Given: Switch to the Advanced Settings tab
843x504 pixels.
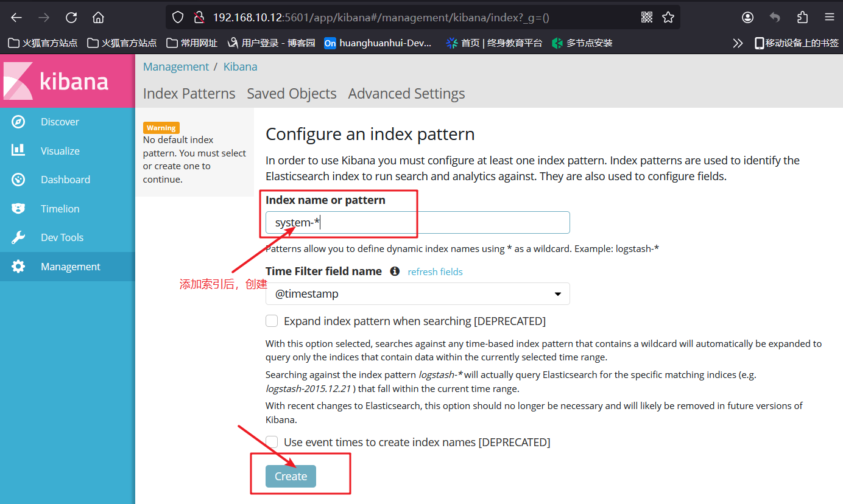Looking at the screenshot, I should tap(406, 94).
